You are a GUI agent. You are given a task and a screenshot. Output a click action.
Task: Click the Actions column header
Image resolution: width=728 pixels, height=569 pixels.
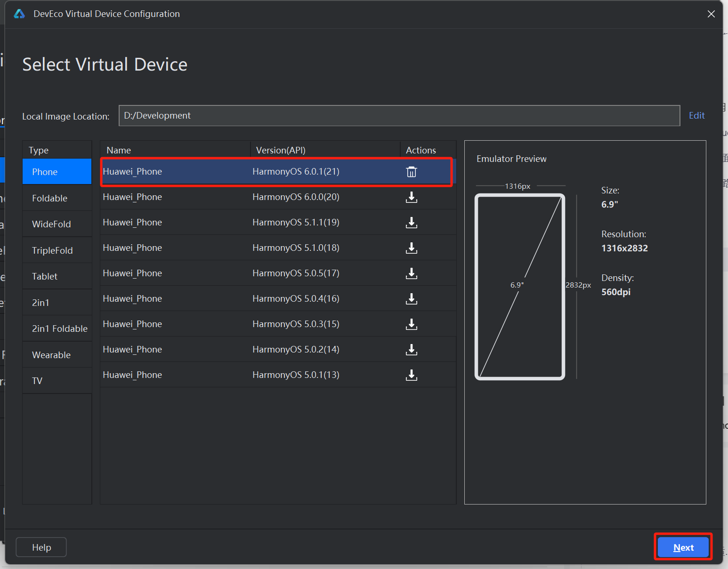pos(428,150)
